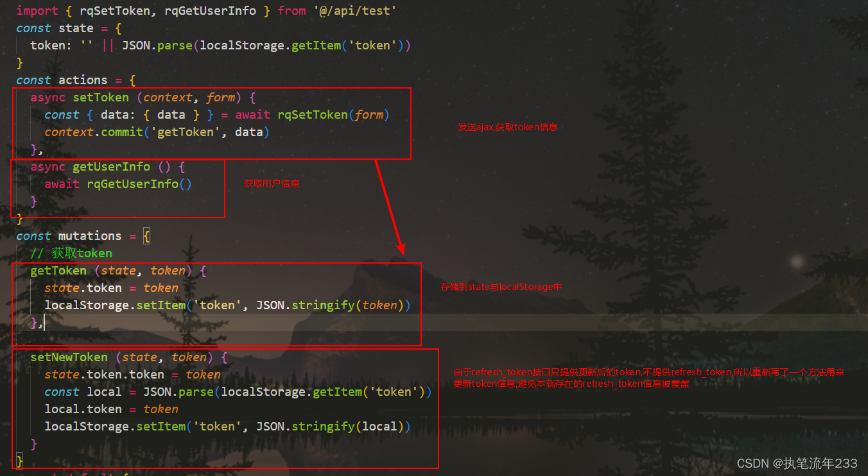868x476 pixels.
Task: Place cursor on 'const actions = {' line
Action: click(x=76, y=80)
